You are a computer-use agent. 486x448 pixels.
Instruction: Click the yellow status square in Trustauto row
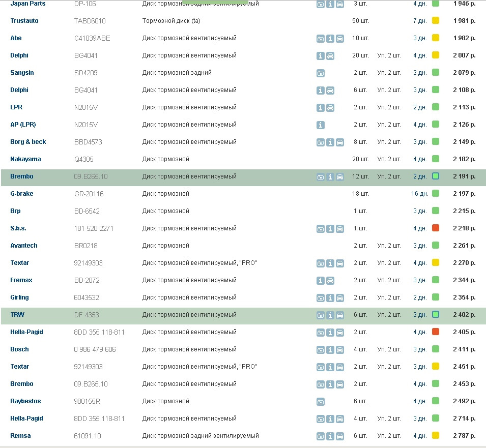coord(436,21)
